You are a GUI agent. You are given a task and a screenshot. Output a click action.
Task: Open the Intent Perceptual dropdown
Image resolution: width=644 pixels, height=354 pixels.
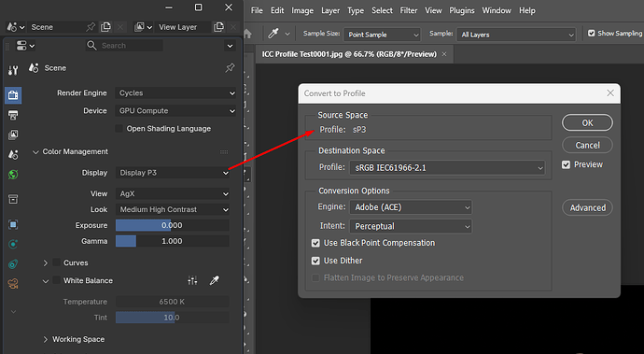411,226
